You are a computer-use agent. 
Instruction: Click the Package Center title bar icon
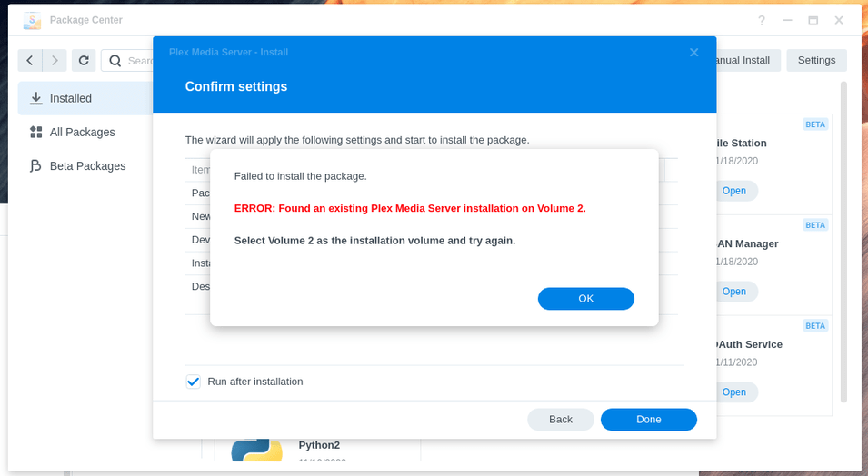[x=32, y=20]
